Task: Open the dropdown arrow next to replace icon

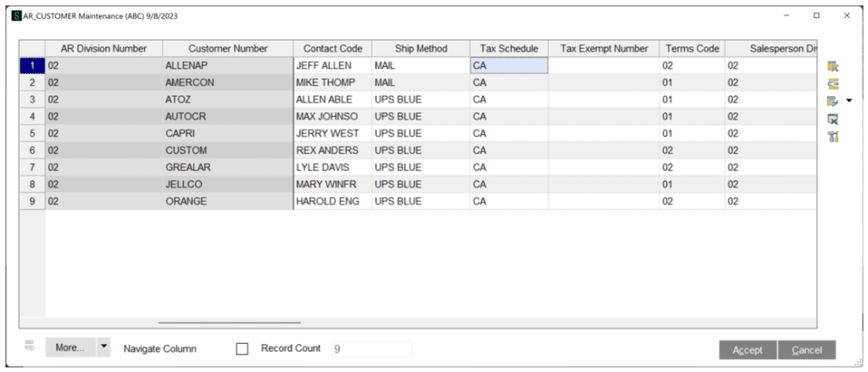Action: [849, 101]
